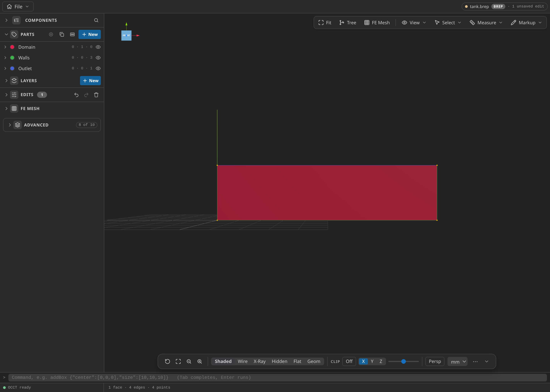This screenshot has width=550, height=392.
Task: Open the View dropdown
Action: pyautogui.click(x=414, y=23)
